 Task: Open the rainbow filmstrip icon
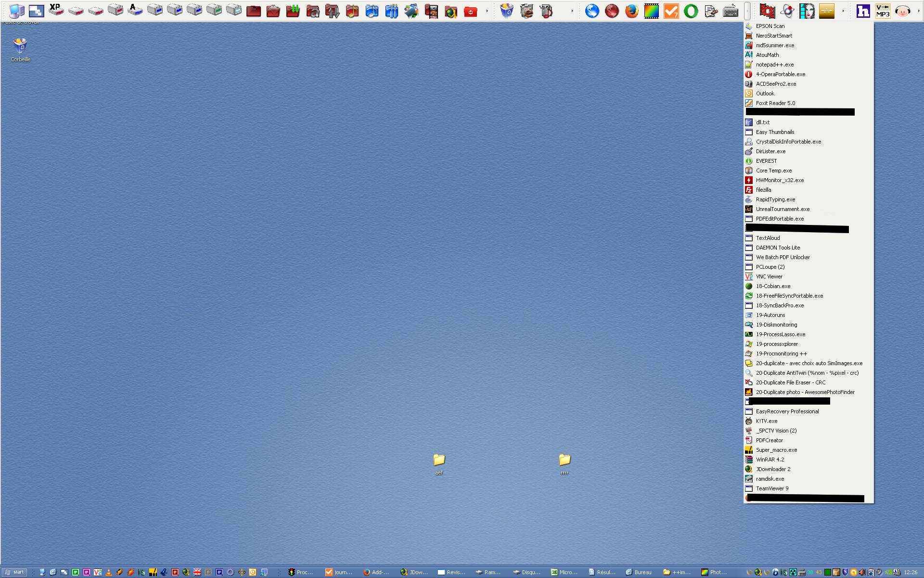[x=651, y=11]
